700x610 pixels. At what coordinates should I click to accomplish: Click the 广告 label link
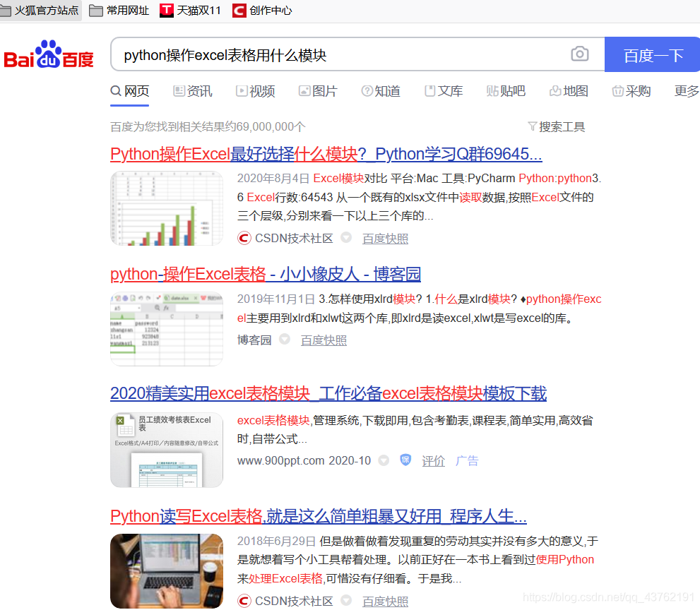pyautogui.click(x=467, y=461)
